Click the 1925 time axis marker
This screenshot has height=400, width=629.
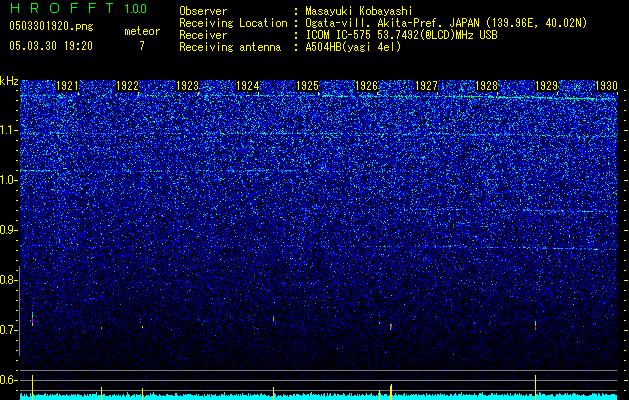(307, 86)
